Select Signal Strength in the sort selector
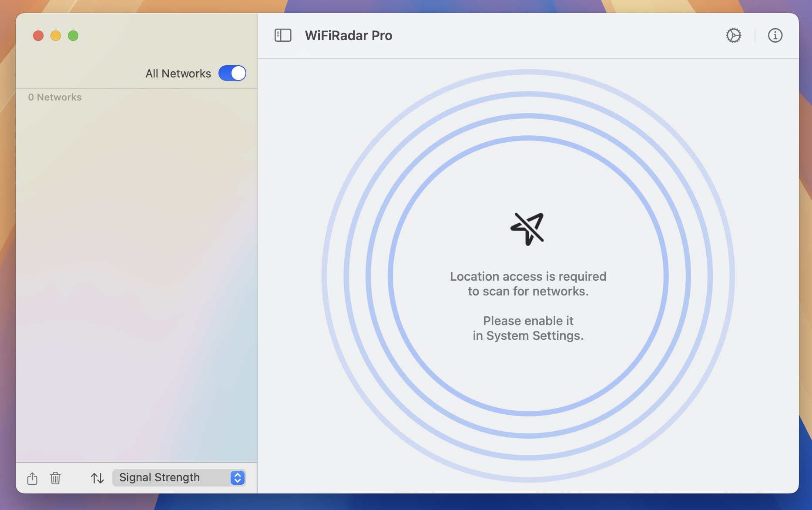The height and width of the screenshot is (510, 812). point(178,477)
